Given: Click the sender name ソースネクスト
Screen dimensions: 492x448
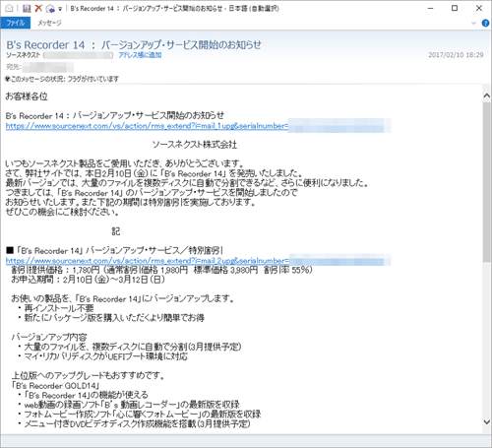Looking at the screenshot, I should click(23, 55).
